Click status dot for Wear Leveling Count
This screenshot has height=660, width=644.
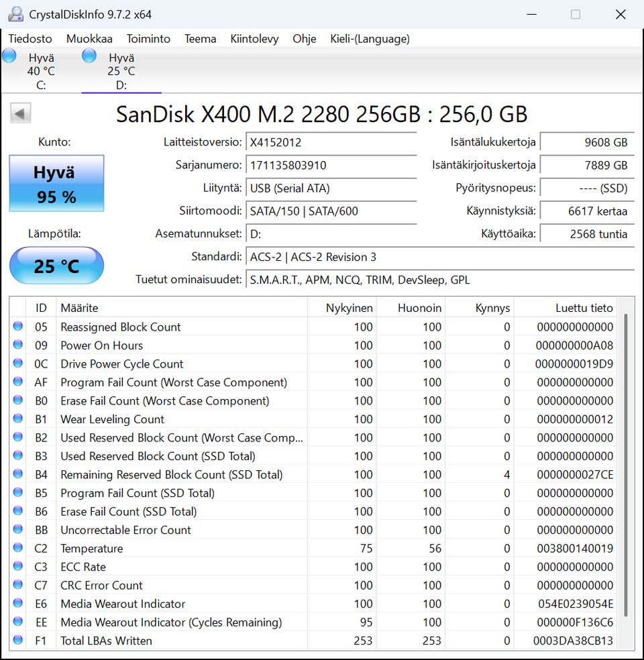17,419
